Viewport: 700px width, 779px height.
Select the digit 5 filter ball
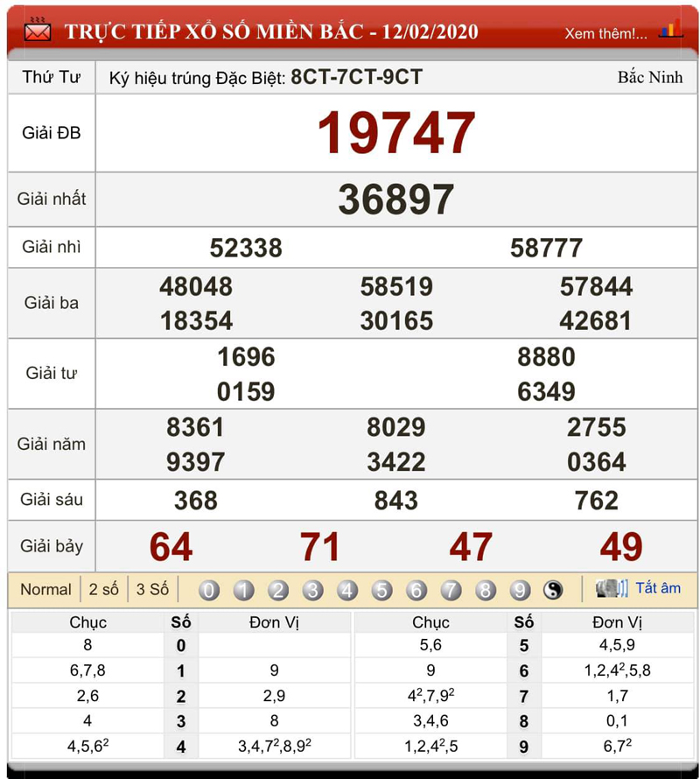382,590
